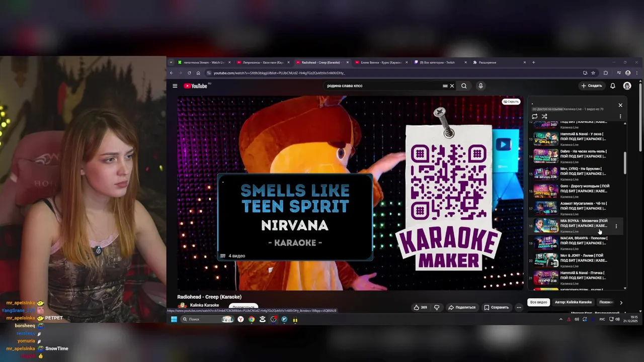644x362 pixels.
Task: Go to the YouTube home logo
Action: tap(195, 86)
